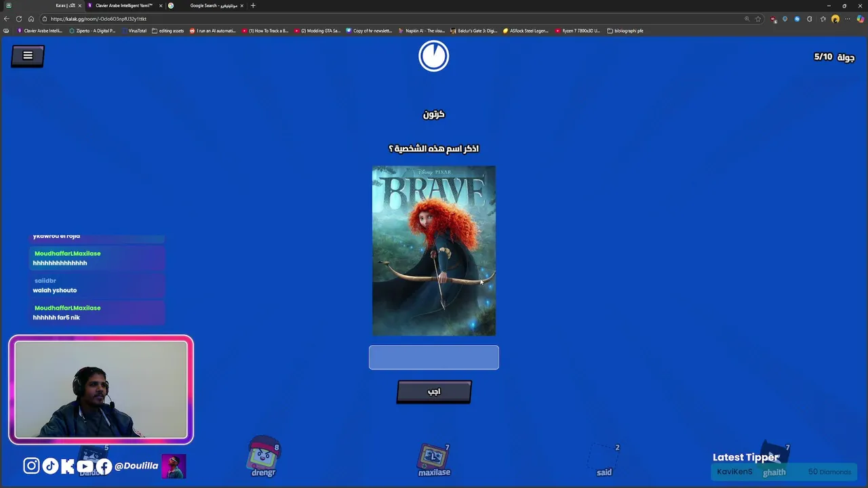Open the ASRock Steel Legen... bookmark
The height and width of the screenshot is (488, 868).
click(x=526, y=30)
